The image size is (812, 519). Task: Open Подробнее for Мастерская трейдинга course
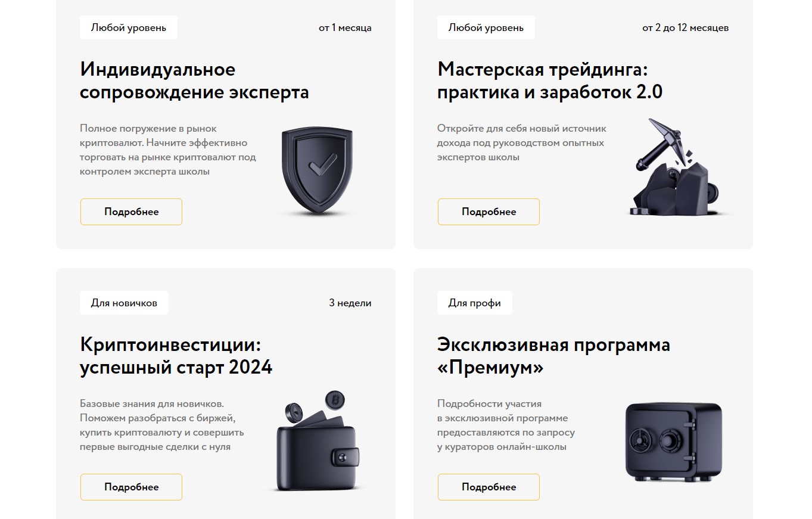pos(489,212)
